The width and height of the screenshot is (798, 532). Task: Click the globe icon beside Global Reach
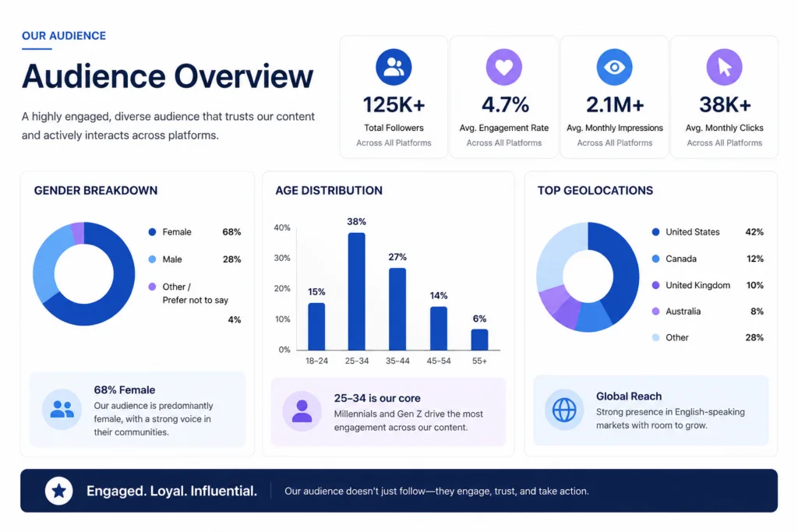pos(564,410)
